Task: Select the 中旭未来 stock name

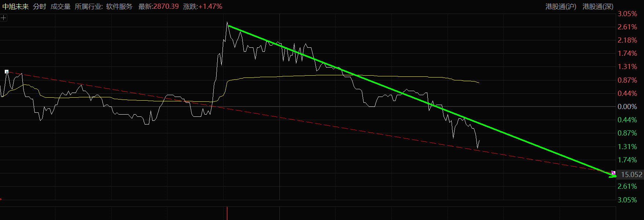Action: (x=15, y=7)
